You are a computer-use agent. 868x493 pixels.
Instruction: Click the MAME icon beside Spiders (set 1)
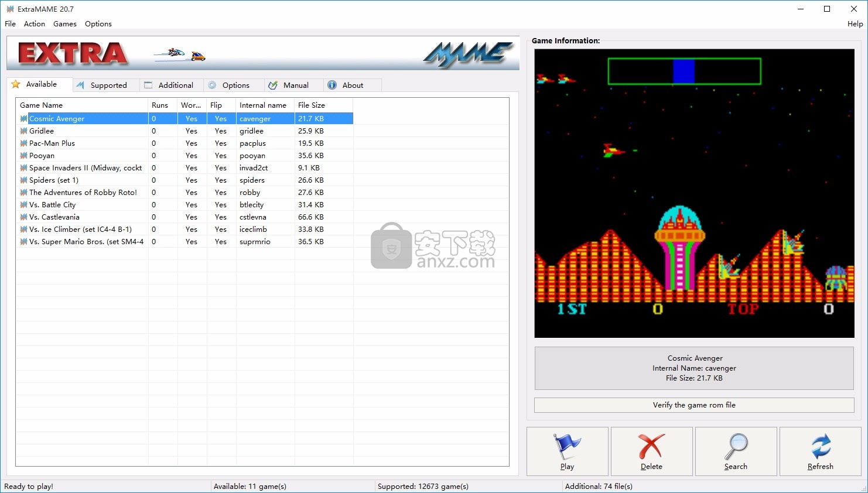23,180
